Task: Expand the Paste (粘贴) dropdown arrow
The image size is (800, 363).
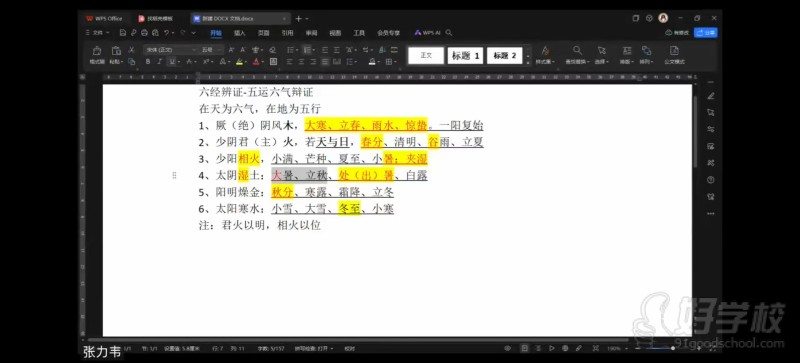Action: [122, 62]
